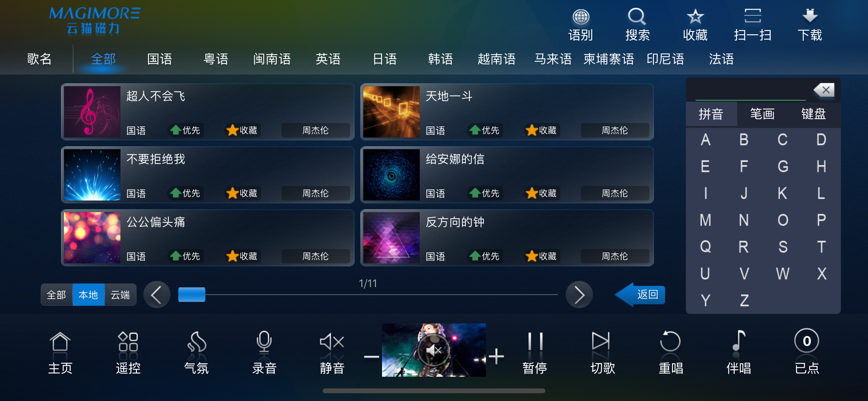Viewport: 868px width, 401px height.
Task: Click the page progress slider handle
Action: point(192,295)
